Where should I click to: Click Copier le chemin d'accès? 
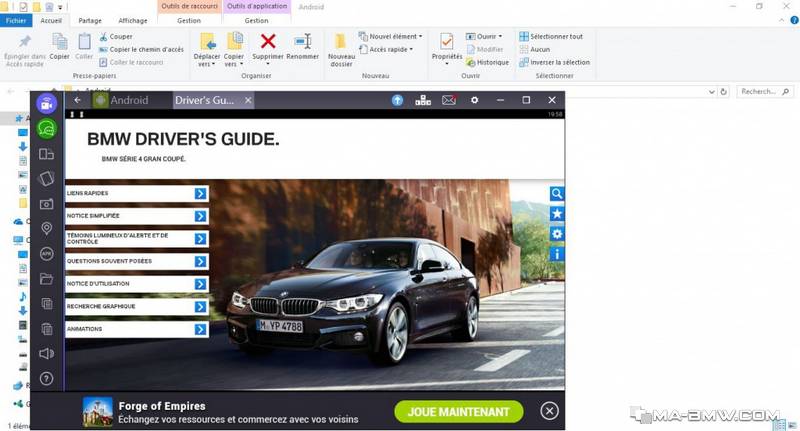pyautogui.click(x=141, y=49)
